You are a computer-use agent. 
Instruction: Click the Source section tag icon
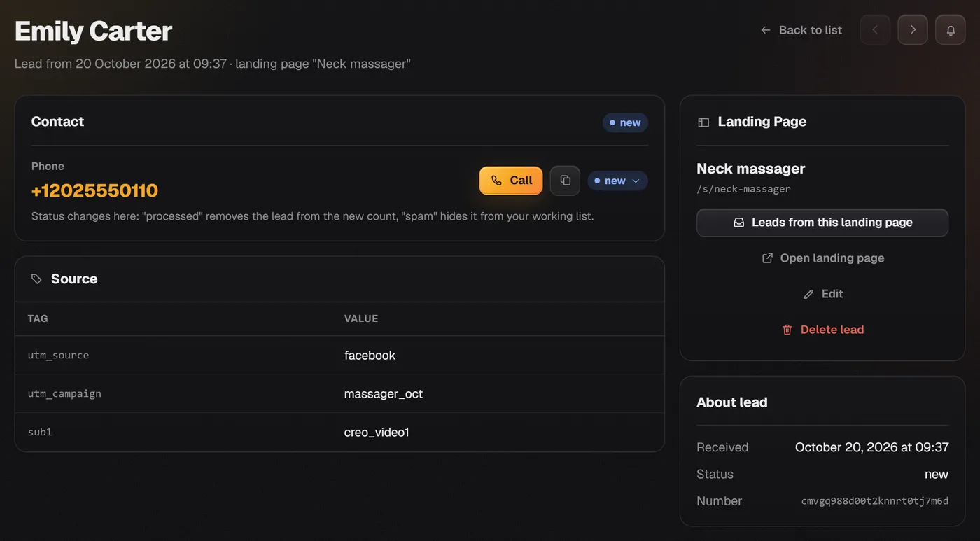pos(36,279)
